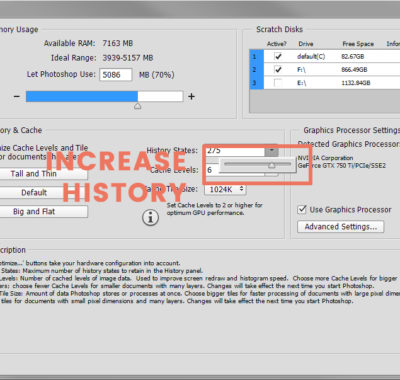Click the plus icon beside memory slider

[x=191, y=97]
